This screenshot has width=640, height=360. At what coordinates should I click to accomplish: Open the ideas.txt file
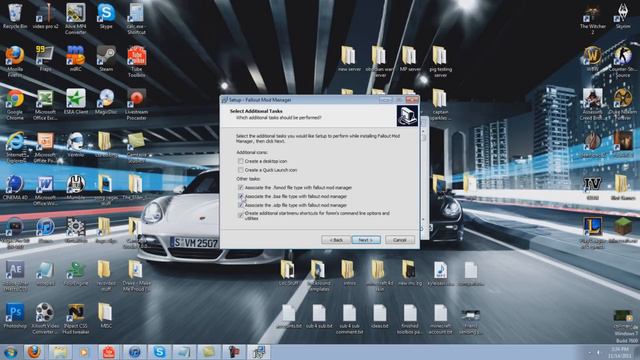point(380,317)
